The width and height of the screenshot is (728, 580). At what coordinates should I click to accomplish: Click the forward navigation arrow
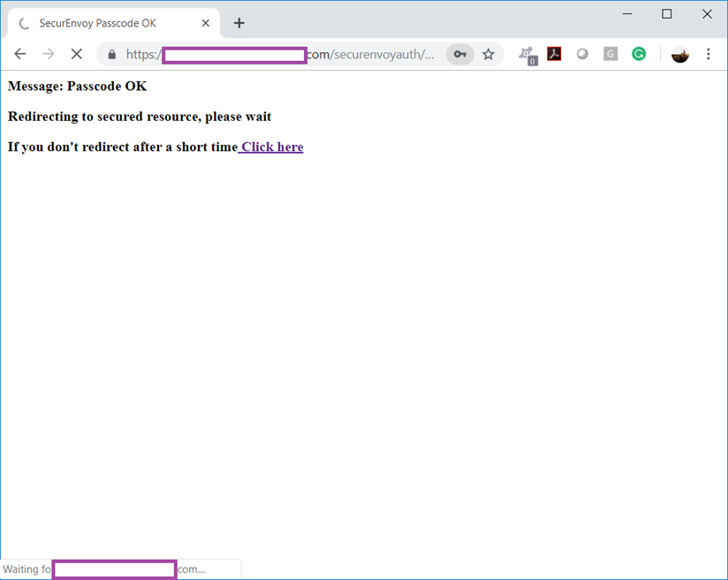(49, 54)
